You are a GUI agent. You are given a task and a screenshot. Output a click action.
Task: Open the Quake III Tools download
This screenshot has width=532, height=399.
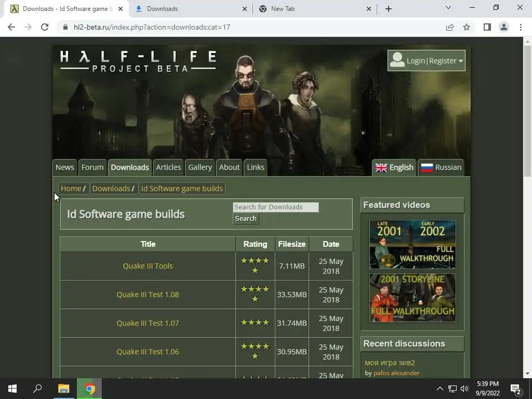tap(148, 266)
